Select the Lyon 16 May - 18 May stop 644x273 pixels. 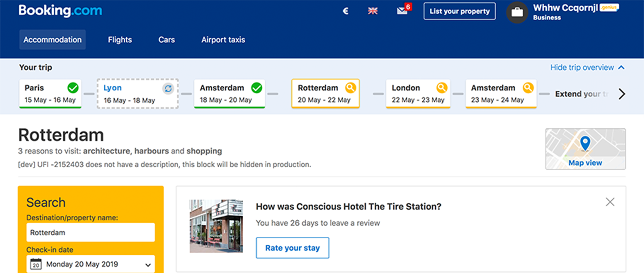tap(138, 94)
